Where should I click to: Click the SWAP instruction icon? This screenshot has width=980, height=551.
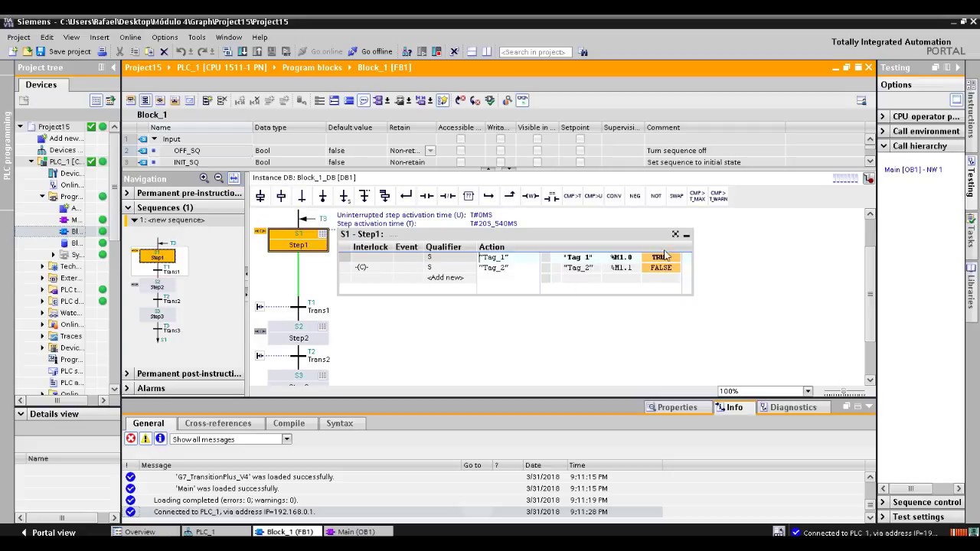click(676, 197)
